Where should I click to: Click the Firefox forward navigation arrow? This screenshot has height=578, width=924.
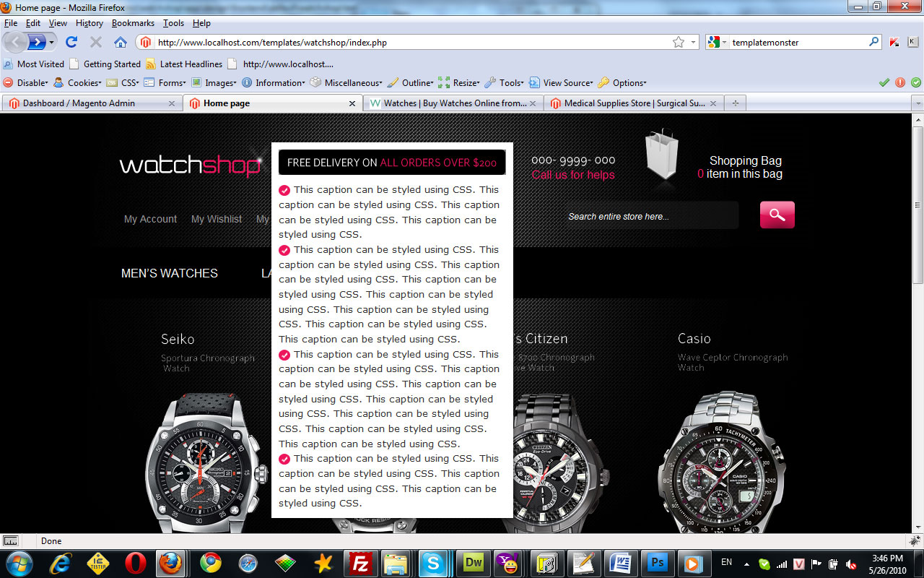37,42
